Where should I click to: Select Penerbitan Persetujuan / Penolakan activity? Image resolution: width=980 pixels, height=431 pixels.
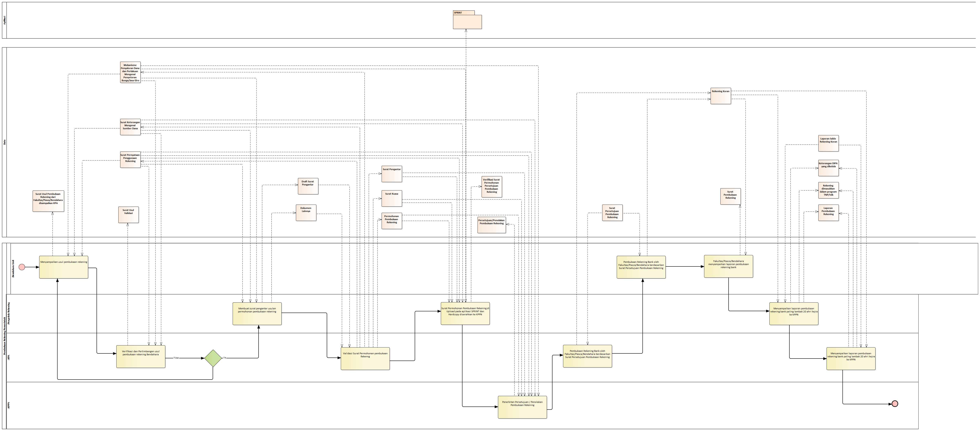(522, 407)
